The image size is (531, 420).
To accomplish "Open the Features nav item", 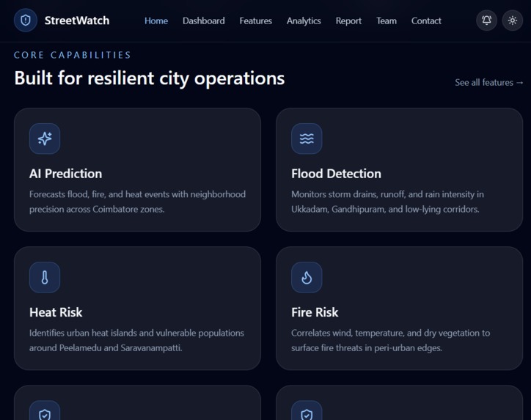I will pyautogui.click(x=256, y=21).
